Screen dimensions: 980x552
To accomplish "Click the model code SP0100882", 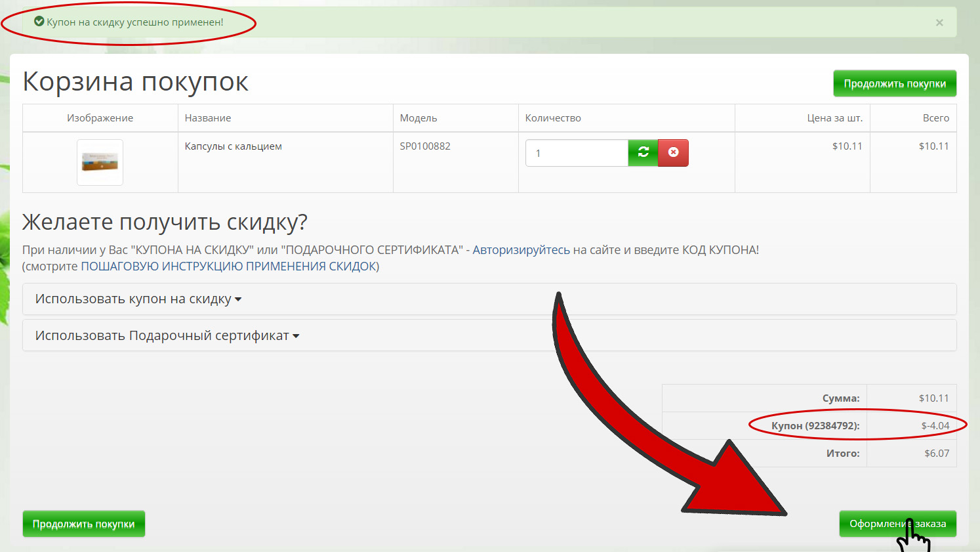I will (425, 146).
